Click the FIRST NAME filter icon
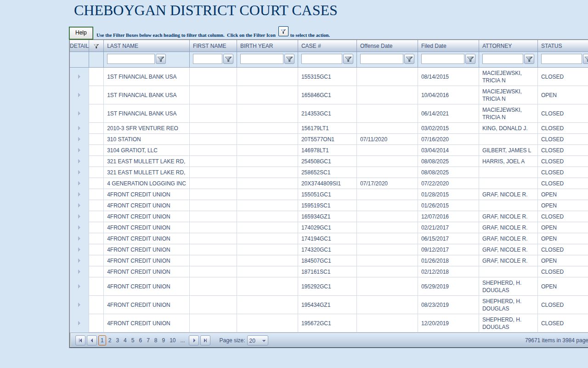 click(228, 59)
